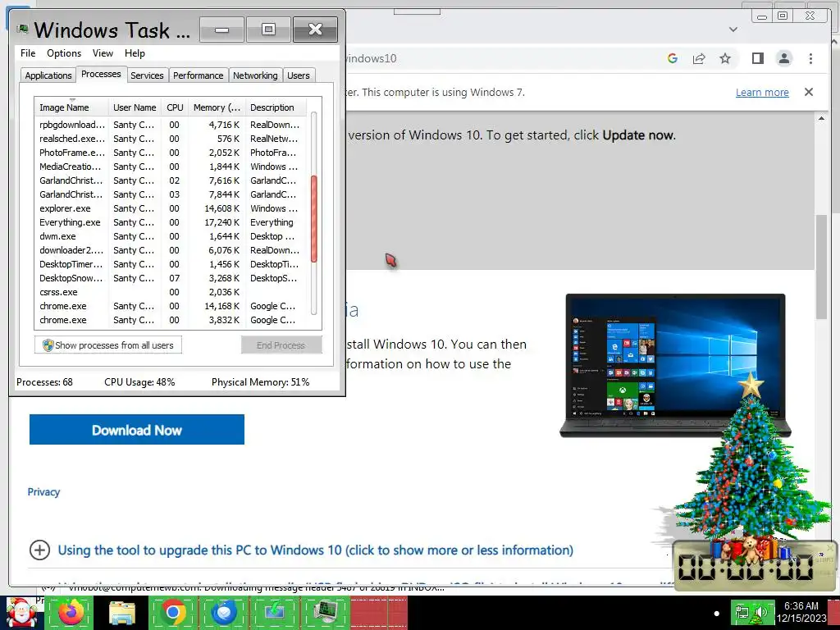Click the share page icon in Chrome
This screenshot has height=630, width=840.
click(x=699, y=58)
